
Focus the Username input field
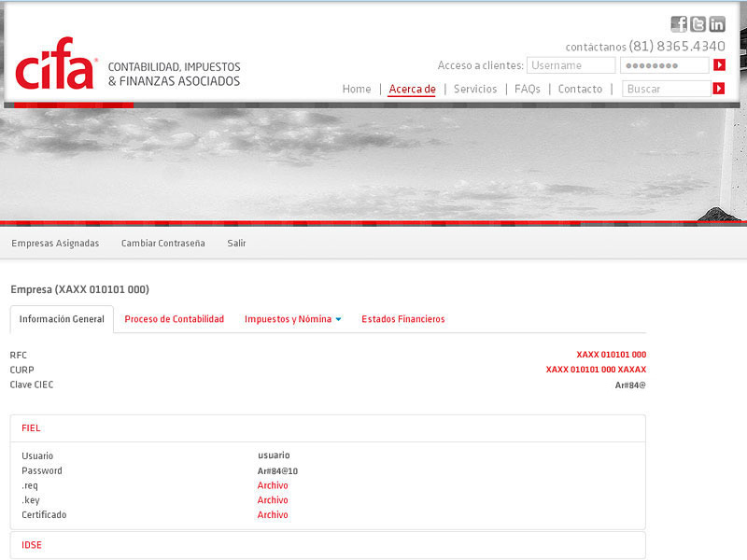point(571,65)
